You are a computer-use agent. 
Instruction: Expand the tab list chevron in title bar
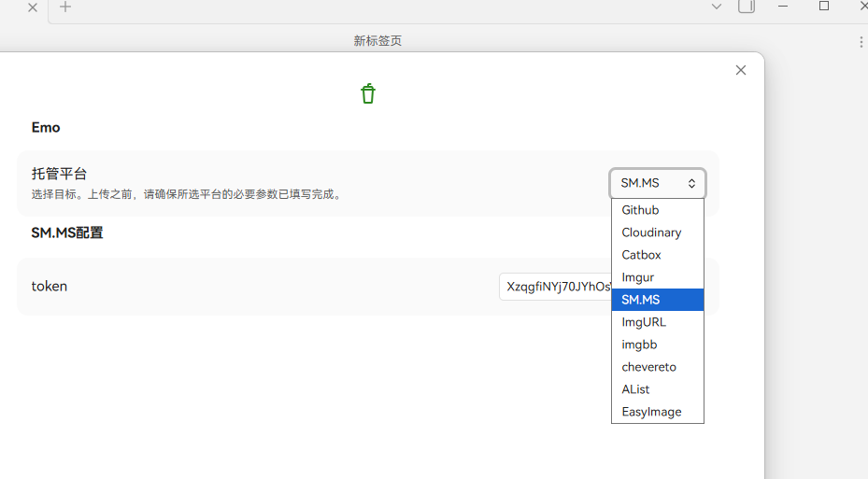[717, 7]
